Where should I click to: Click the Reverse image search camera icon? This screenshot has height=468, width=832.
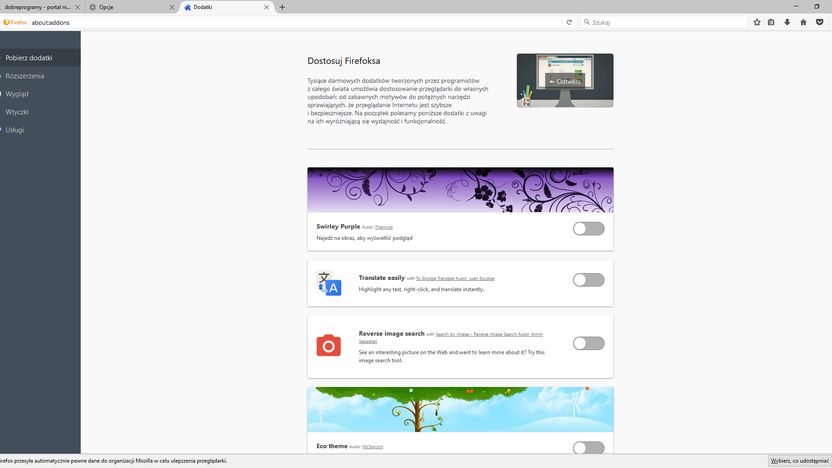[x=329, y=345]
